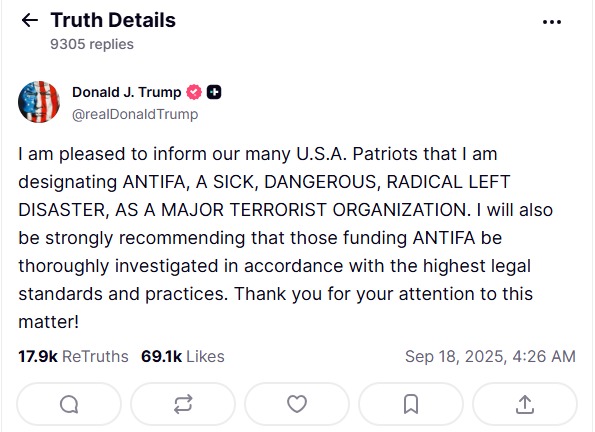Open the flag-painted profile avatar

pyautogui.click(x=39, y=102)
